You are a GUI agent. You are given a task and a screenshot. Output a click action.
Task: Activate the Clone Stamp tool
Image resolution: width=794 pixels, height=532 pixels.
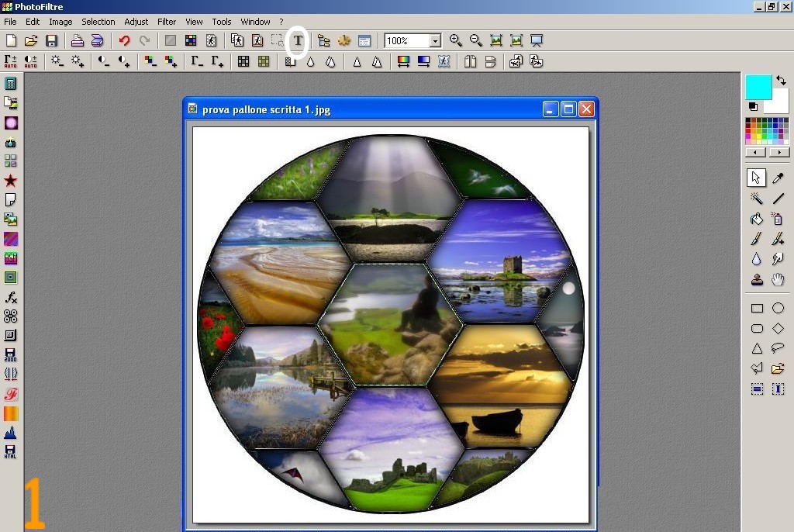pyautogui.click(x=757, y=279)
